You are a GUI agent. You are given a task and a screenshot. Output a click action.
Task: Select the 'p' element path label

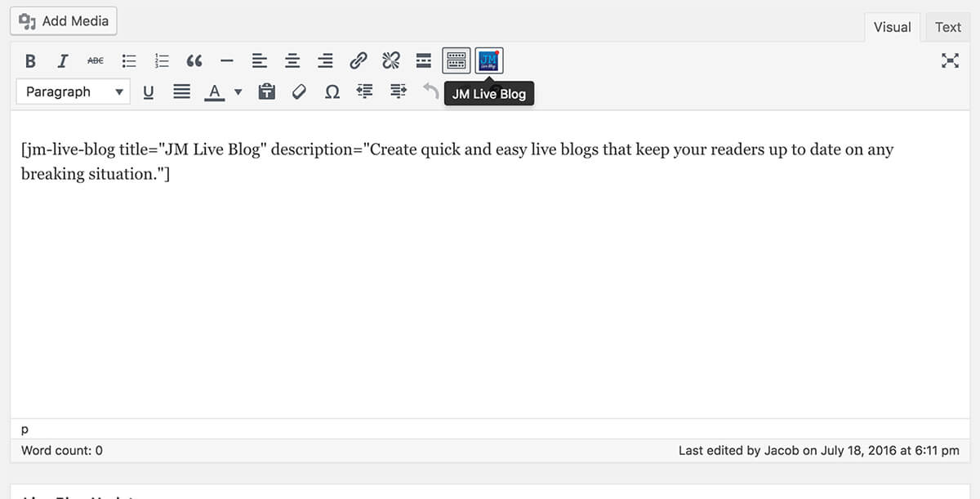[24, 429]
